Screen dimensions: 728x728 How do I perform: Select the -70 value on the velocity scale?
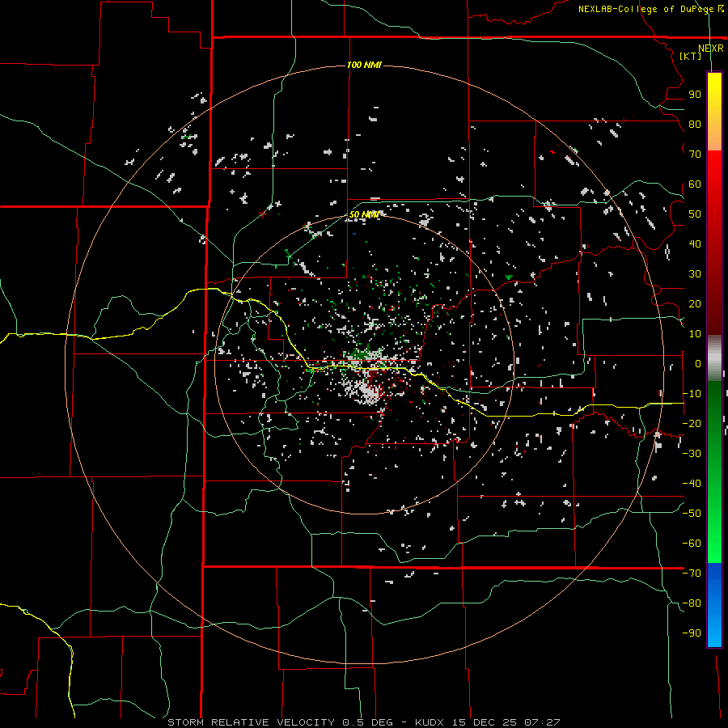pos(692,574)
